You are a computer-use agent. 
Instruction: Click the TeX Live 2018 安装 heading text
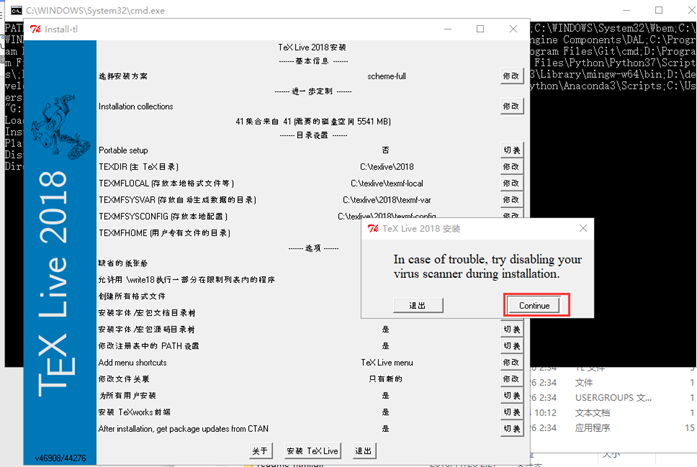pyautogui.click(x=312, y=47)
